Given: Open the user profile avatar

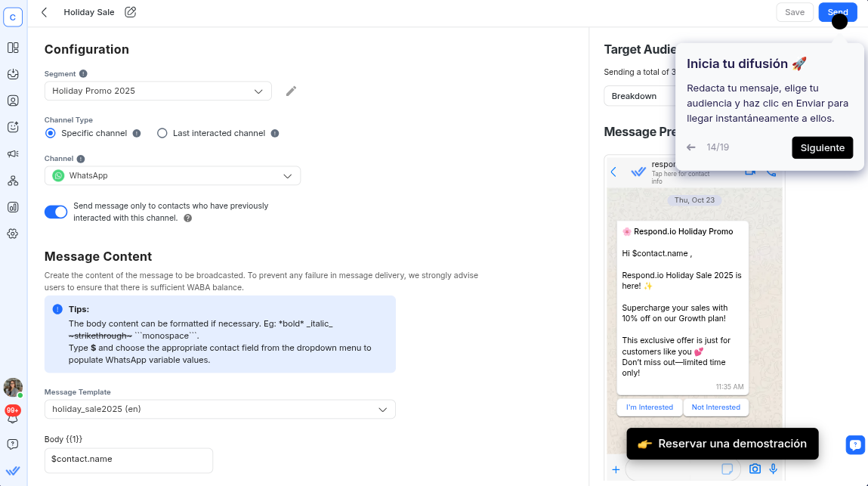Looking at the screenshot, I should click(x=13, y=387).
